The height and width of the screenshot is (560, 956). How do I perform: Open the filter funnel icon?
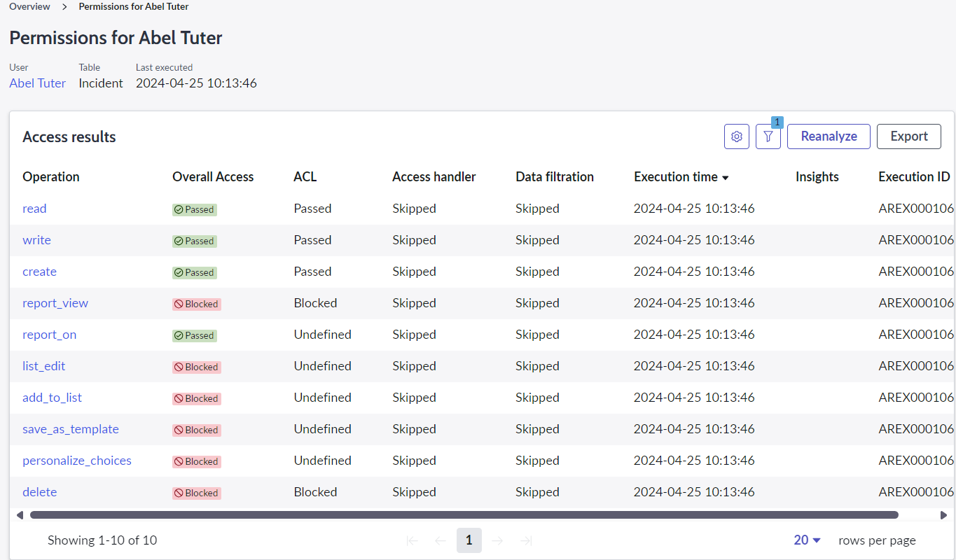click(768, 136)
